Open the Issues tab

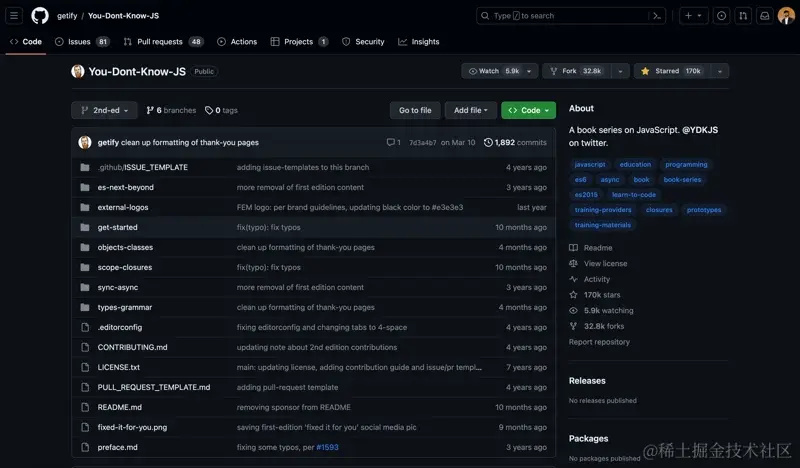82,42
